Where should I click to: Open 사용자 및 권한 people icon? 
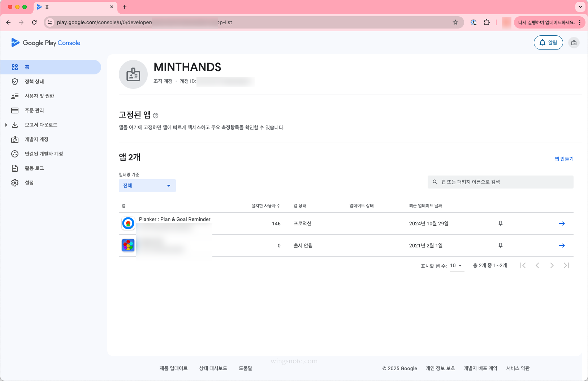(15, 96)
